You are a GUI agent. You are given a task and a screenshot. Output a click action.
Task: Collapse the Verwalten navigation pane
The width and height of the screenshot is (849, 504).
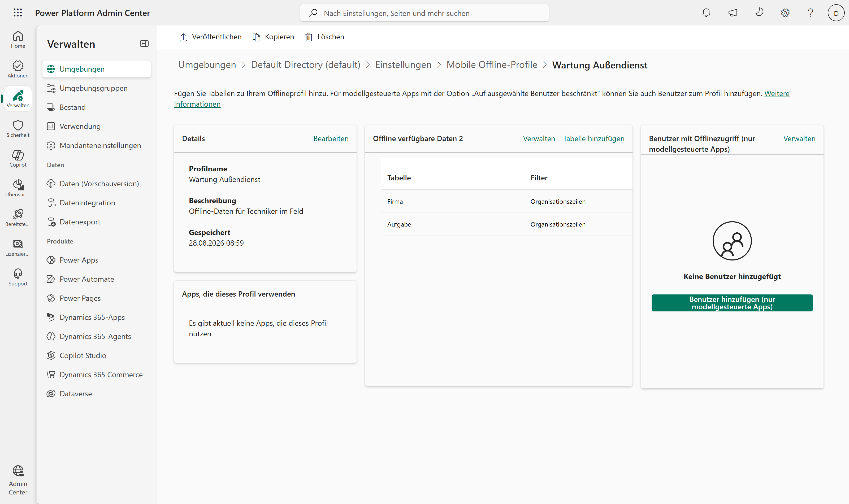click(x=144, y=44)
